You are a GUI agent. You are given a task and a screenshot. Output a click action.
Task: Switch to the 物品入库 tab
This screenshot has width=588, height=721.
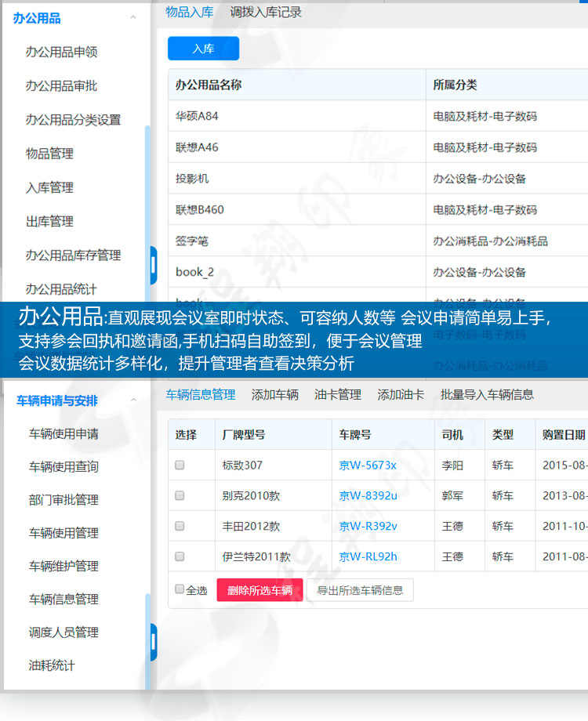pyautogui.click(x=190, y=12)
